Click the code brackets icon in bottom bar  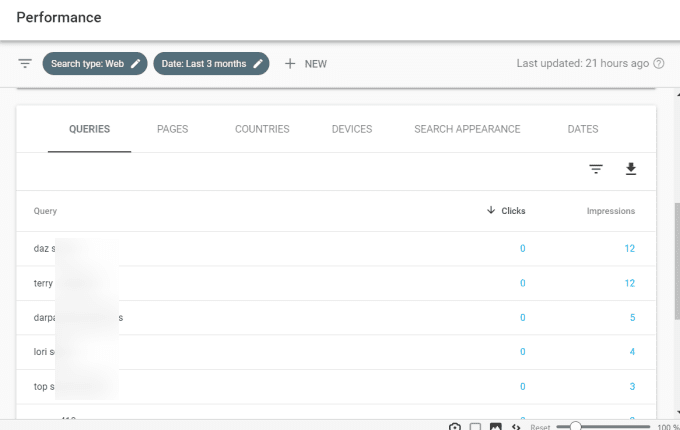pos(516,426)
